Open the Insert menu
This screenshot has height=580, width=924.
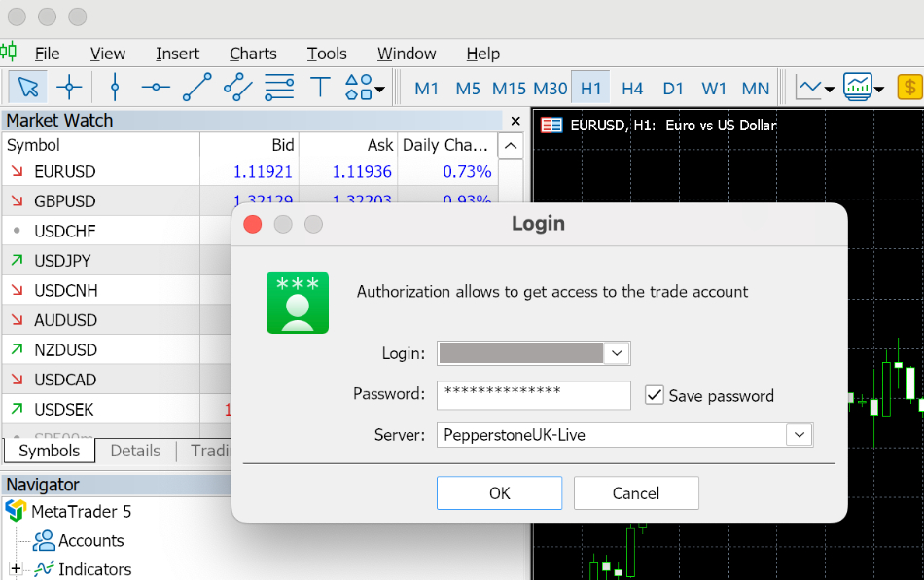177,54
